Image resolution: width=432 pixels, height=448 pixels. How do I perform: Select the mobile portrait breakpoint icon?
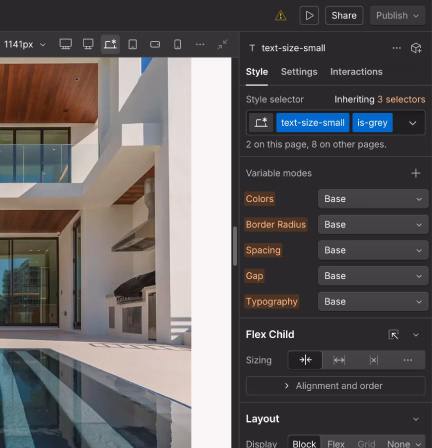(x=178, y=44)
